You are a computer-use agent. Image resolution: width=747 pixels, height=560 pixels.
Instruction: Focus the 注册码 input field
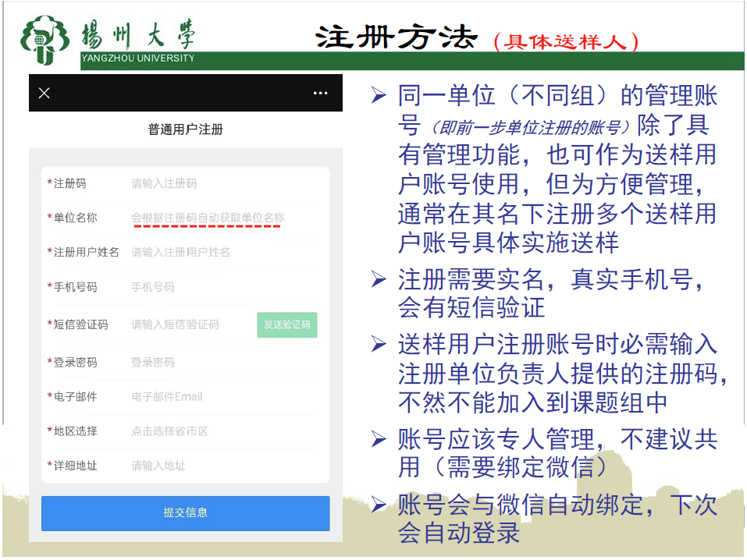click(x=219, y=184)
